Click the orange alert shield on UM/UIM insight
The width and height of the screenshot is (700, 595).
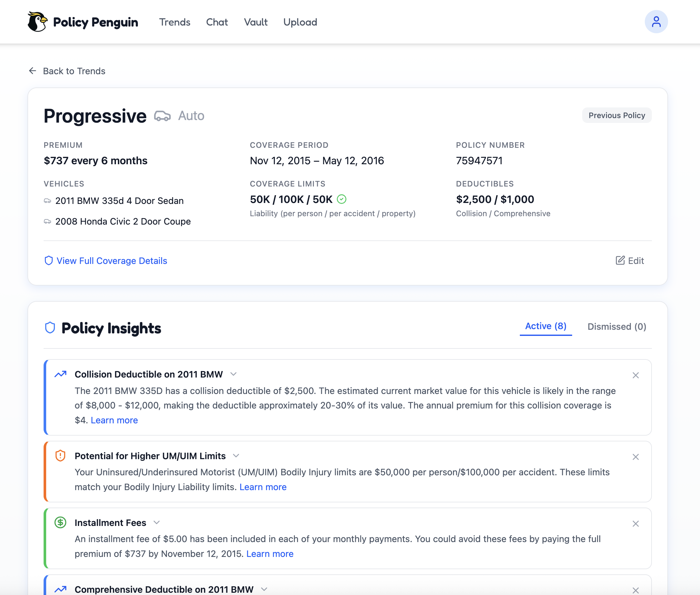(x=61, y=456)
